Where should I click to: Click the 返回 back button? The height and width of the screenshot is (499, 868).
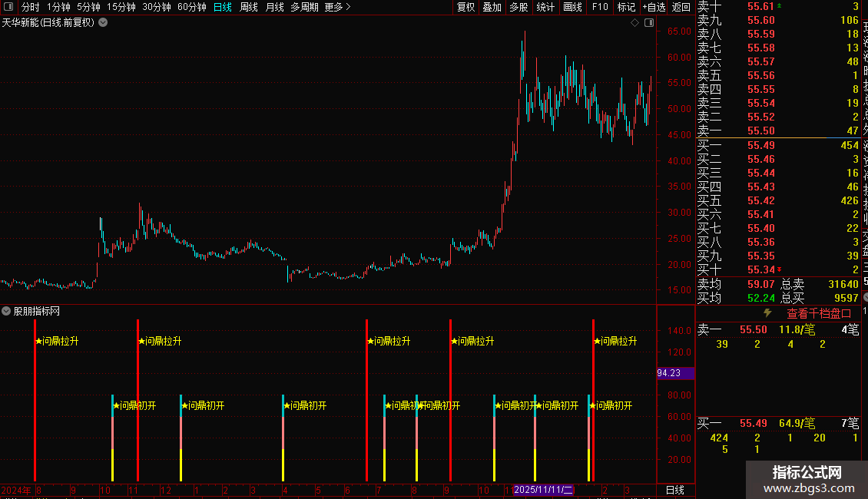[681, 7]
